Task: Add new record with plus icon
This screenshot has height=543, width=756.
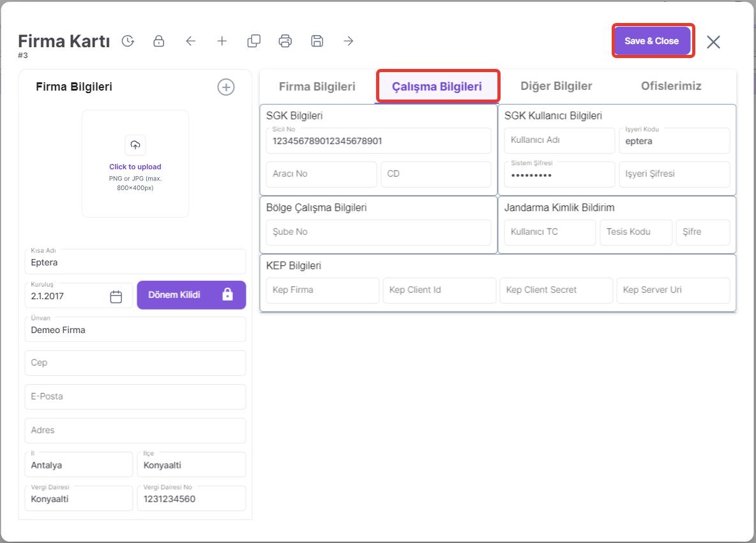Action: 222,41
